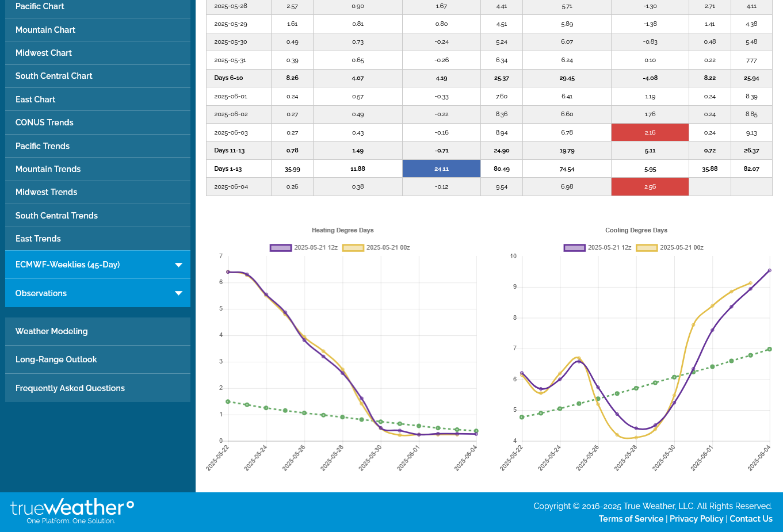This screenshot has height=532, width=783.
Task: Select the Days 6-10 summary row label
Action: pos(228,78)
